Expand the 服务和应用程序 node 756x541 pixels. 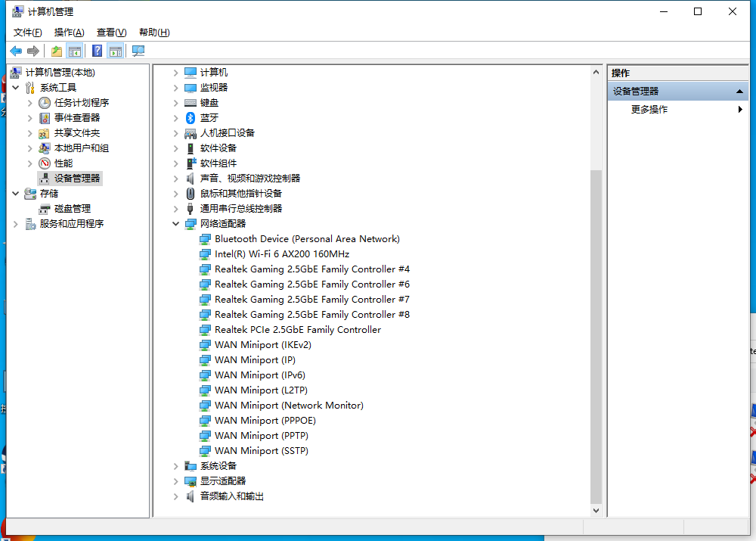(15, 223)
